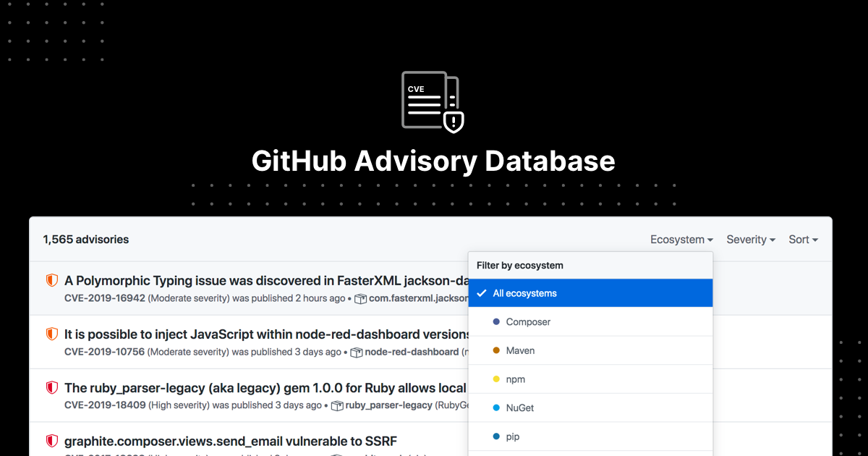Click the package icon before node-red-dashboard

[355, 352]
